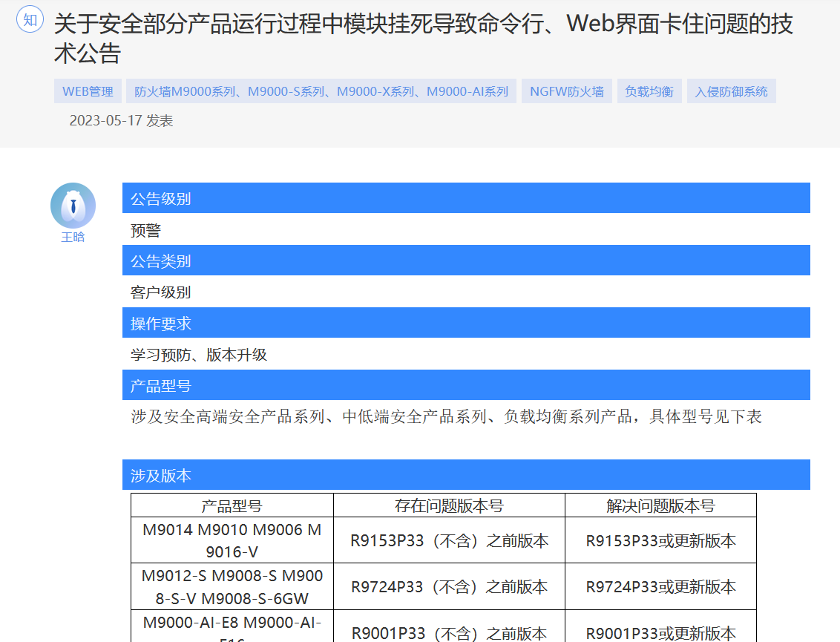Click the 存在问题版本号 column header

click(449, 505)
